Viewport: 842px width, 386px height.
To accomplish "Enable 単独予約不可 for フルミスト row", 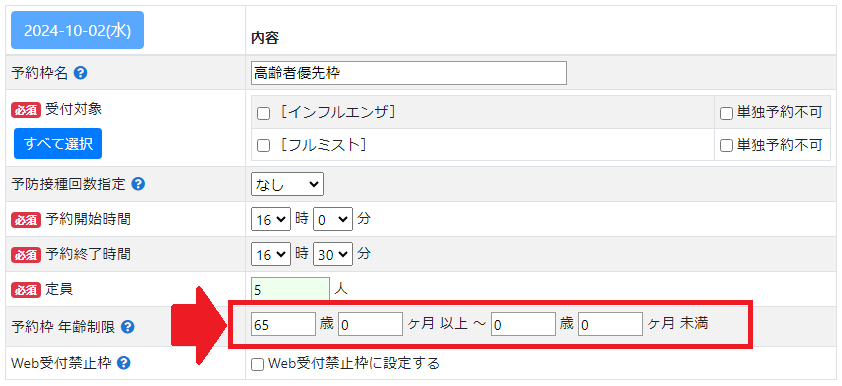I will coord(727,145).
